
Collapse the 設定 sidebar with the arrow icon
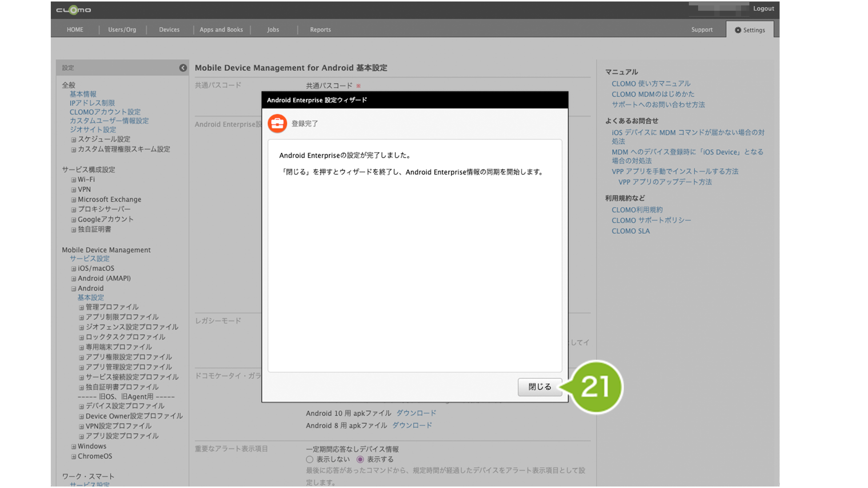183,68
